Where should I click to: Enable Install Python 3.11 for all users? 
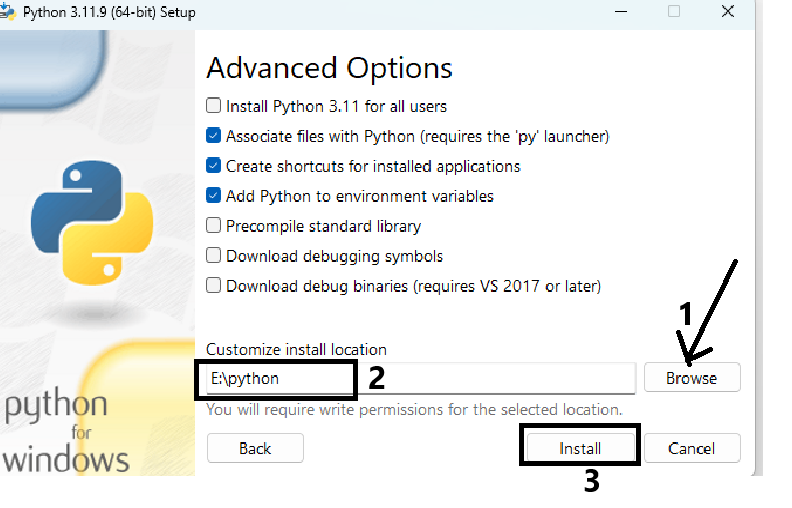point(213,106)
